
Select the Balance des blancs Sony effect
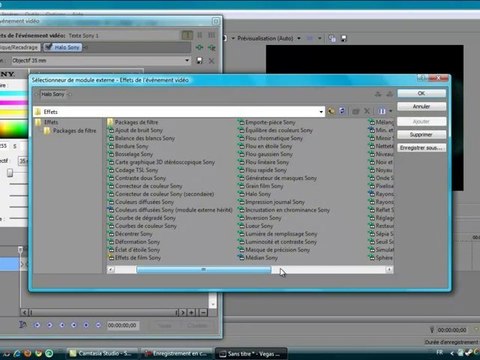[145, 138]
